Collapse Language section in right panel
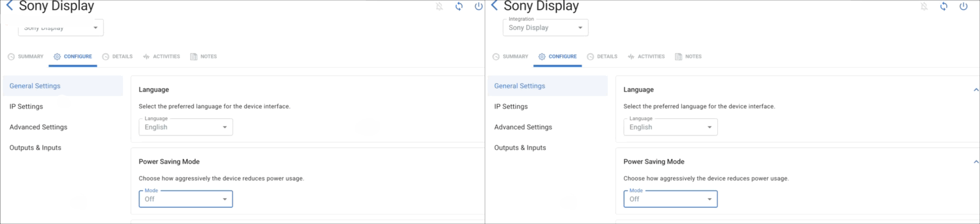The width and height of the screenshot is (980, 224). [x=976, y=90]
